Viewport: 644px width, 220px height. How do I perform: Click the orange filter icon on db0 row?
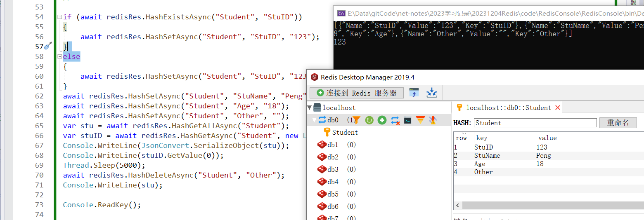pos(356,120)
